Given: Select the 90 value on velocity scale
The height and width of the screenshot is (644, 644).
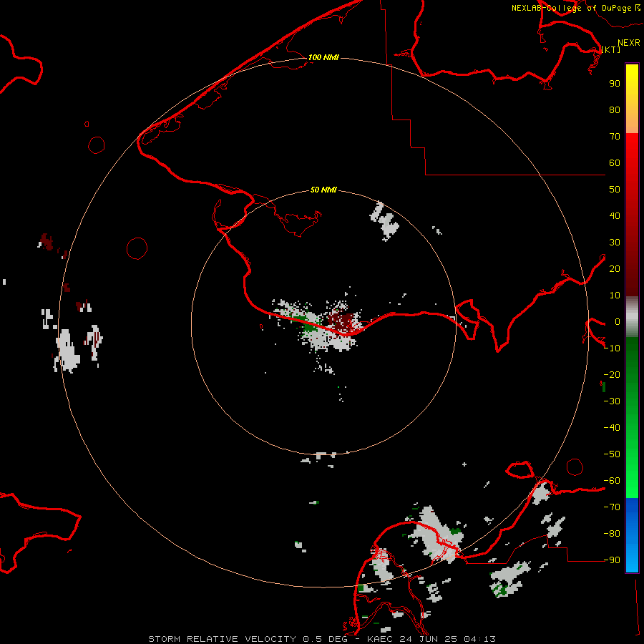Looking at the screenshot, I should (x=615, y=84).
